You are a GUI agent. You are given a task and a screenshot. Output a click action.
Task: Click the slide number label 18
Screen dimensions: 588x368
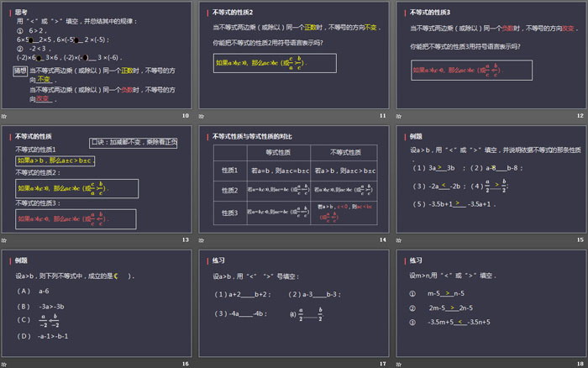point(580,363)
